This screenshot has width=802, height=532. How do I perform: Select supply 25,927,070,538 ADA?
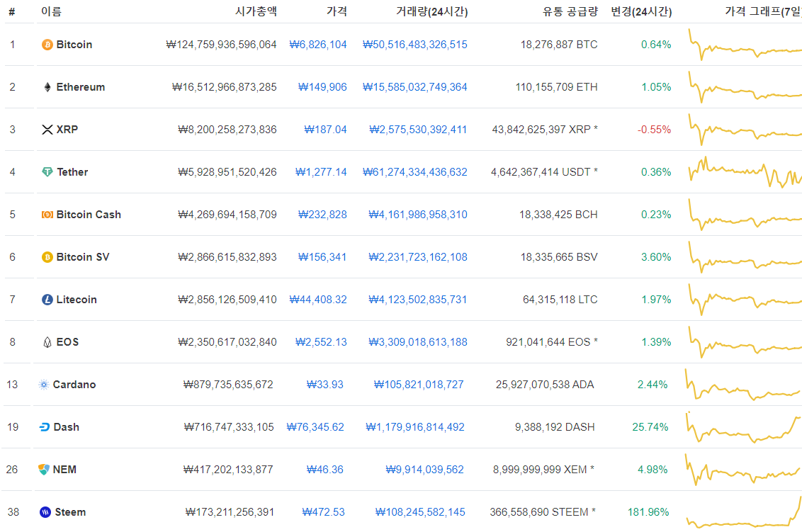point(545,384)
